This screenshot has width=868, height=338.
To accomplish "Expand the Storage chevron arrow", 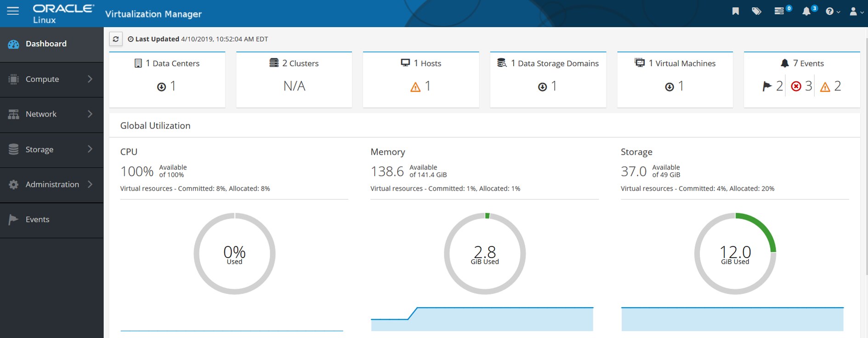I will click(90, 149).
